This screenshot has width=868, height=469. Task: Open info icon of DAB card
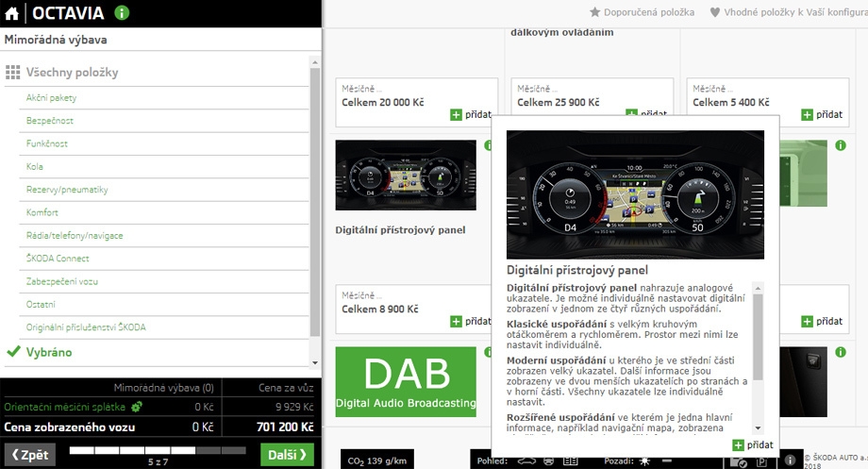coord(489,352)
